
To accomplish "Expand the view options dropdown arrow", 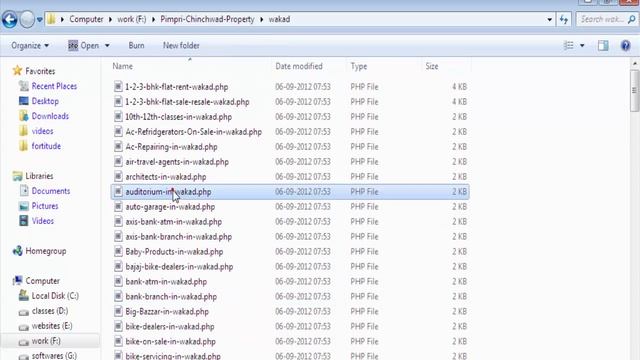I will tap(582, 45).
